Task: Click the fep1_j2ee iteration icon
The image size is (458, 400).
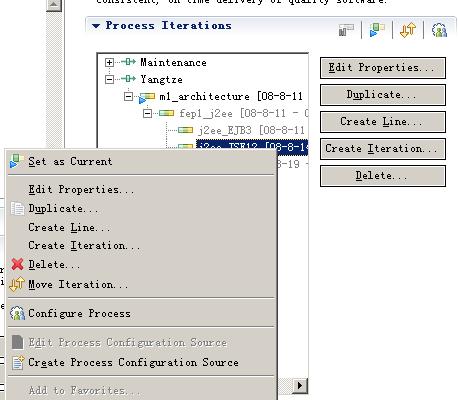Action: pyautogui.click(x=167, y=113)
